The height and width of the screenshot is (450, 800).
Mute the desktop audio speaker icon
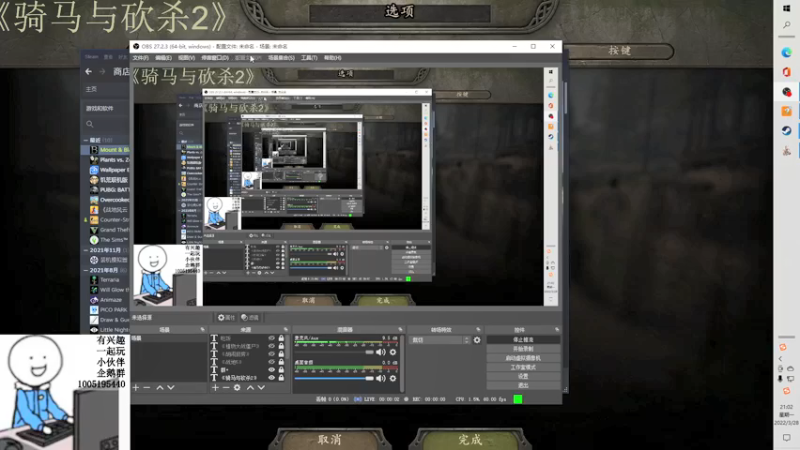point(381,378)
